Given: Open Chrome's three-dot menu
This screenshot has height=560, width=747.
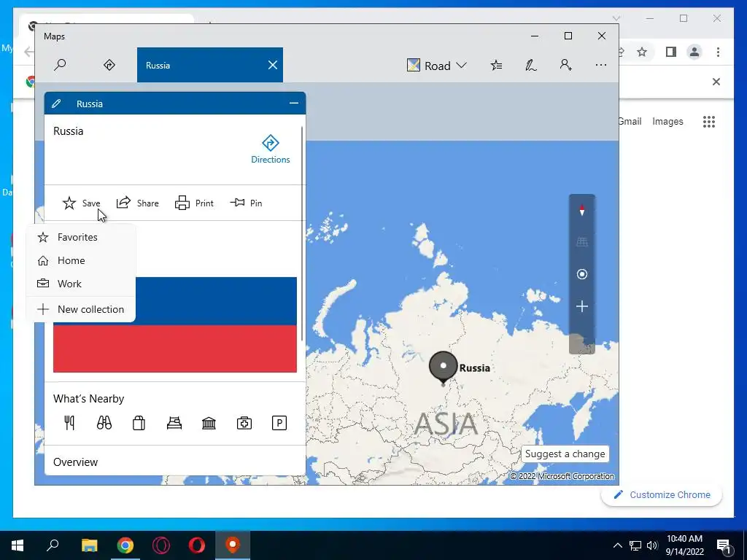Looking at the screenshot, I should click(x=718, y=52).
